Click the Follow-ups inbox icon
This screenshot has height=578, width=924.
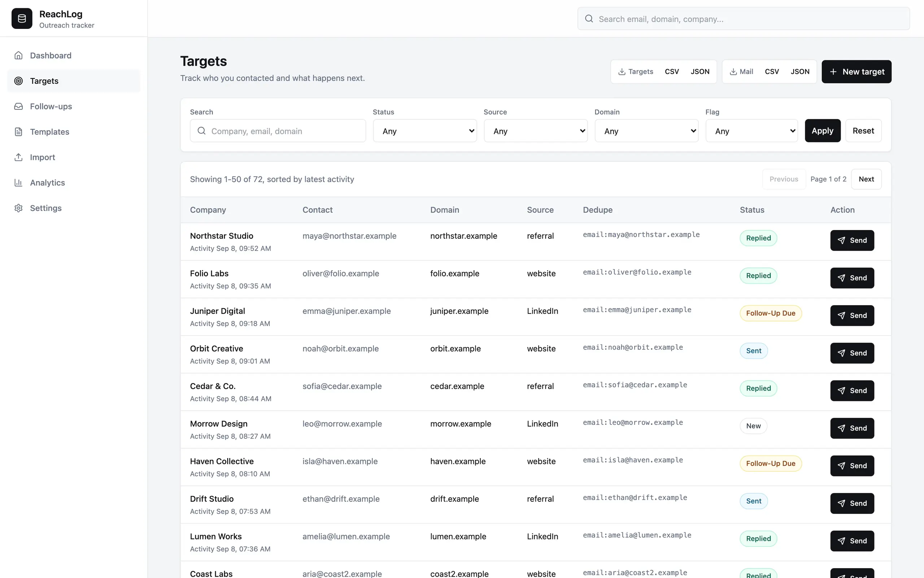18,106
